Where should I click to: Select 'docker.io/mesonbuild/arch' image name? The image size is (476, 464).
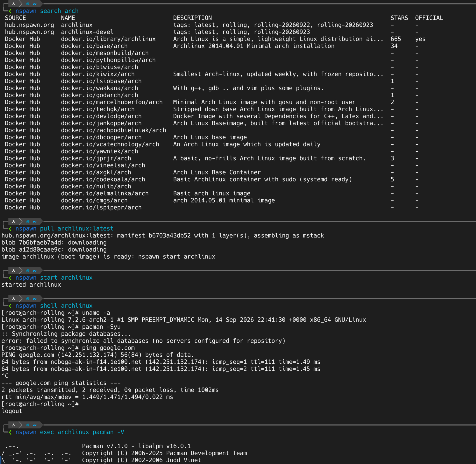105,53
